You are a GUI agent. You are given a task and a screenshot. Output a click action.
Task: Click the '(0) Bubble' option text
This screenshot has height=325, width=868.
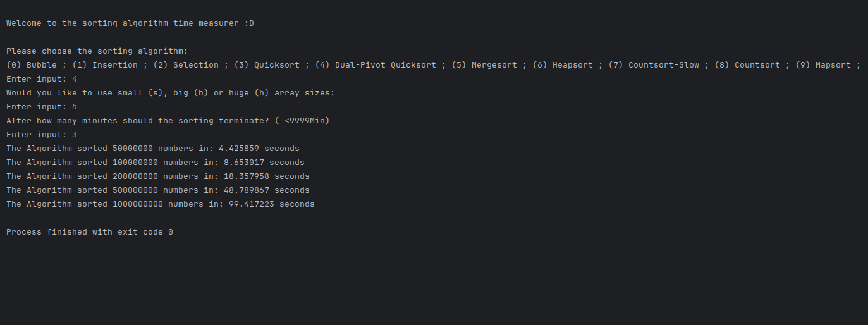coord(32,65)
